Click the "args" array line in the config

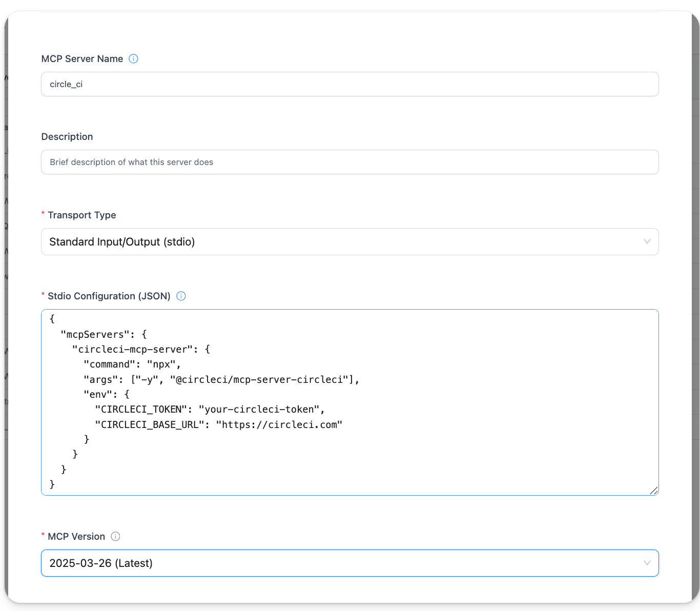(x=220, y=379)
